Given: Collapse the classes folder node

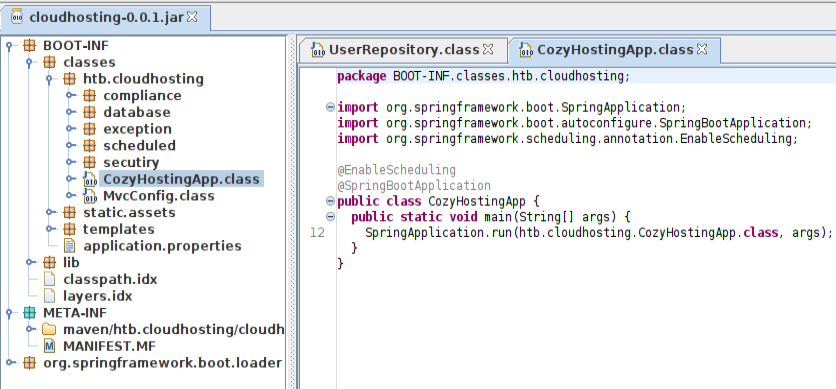Looking at the screenshot, I should tap(29, 62).
